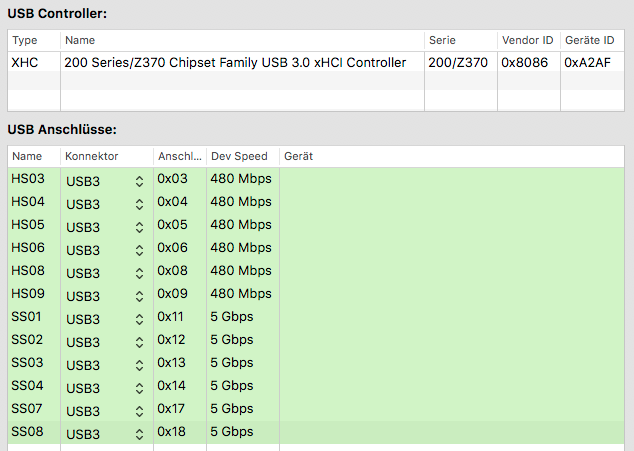Click the Dev Speed column header
The width and height of the screenshot is (634, 451).
[241, 157]
